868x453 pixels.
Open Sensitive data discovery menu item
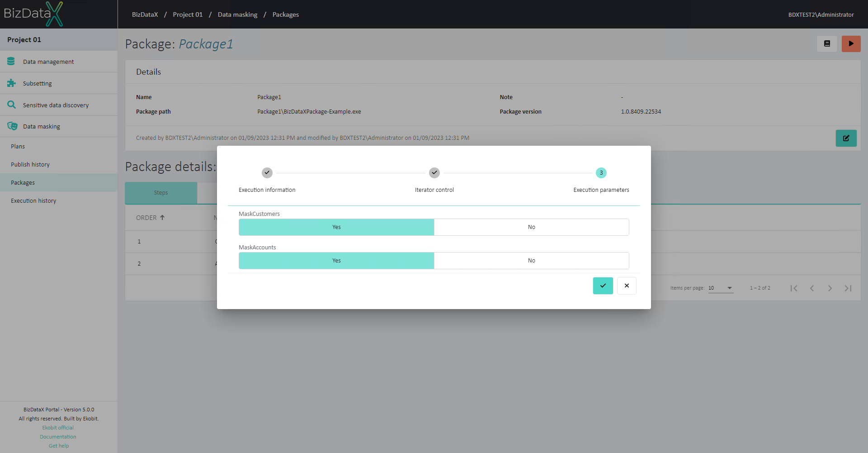pyautogui.click(x=59, y=105)
